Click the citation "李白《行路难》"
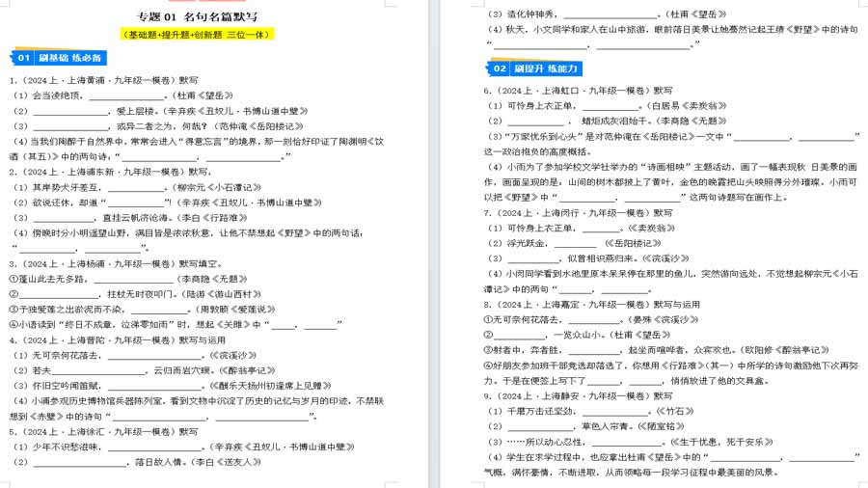 pyautogui.click(x=215, y=218)
